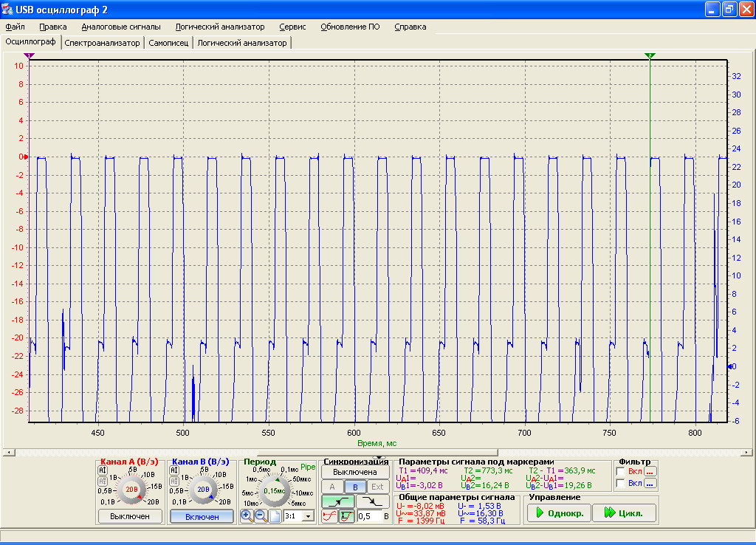Click the Канал A voltage dial
756x545 pixels.
(x=131, y=489)
